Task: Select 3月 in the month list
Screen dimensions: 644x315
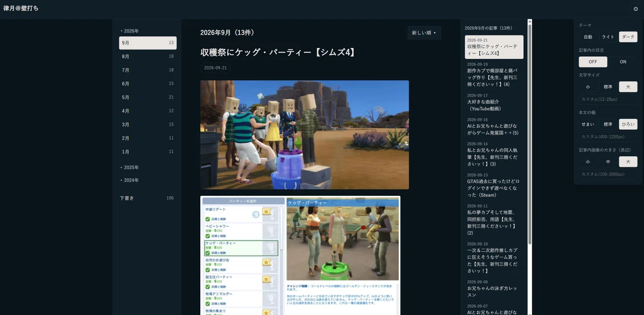Action: point(148,124)
